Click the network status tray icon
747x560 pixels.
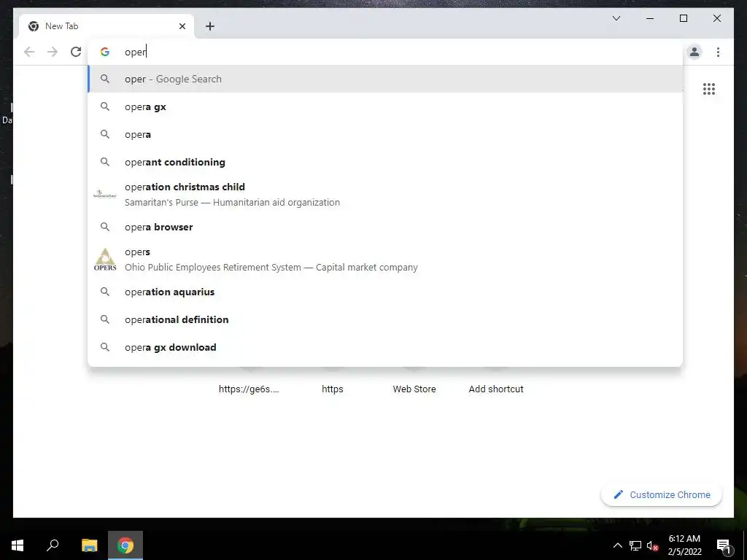pyautogui.click(x=635, y=545)
